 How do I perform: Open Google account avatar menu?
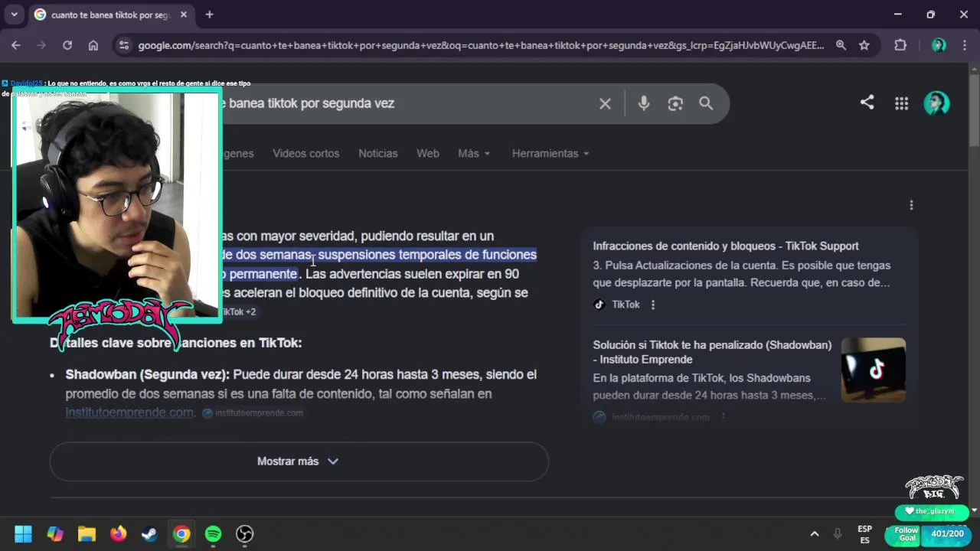pyautogui.click(x=936, y=103)
